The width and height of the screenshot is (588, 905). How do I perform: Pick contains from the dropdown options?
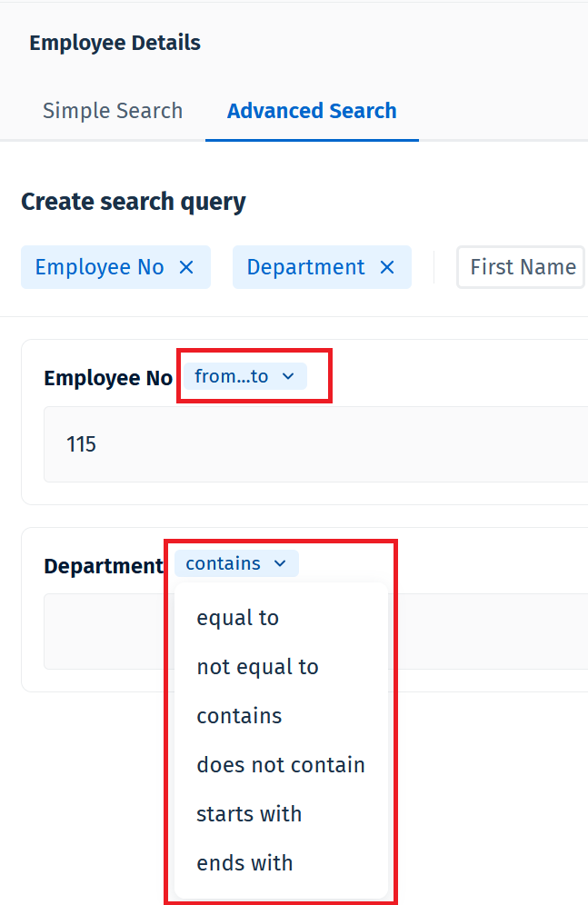(239, 715)
